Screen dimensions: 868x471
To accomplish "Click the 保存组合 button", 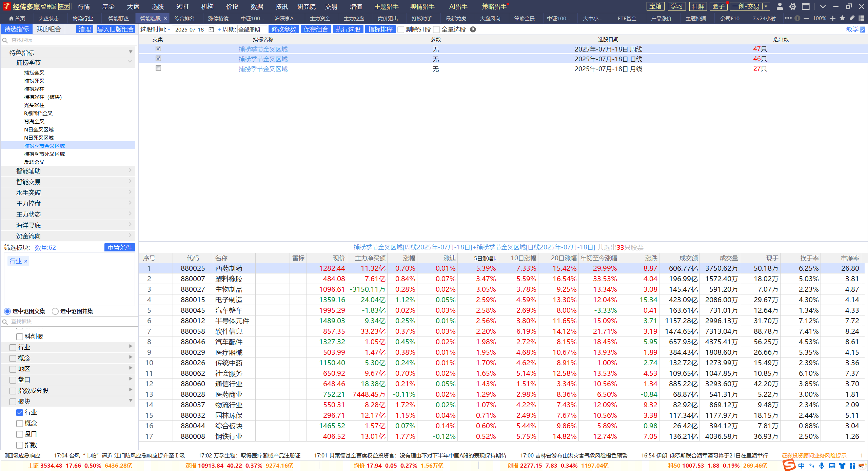I will (x=316, y=29).
